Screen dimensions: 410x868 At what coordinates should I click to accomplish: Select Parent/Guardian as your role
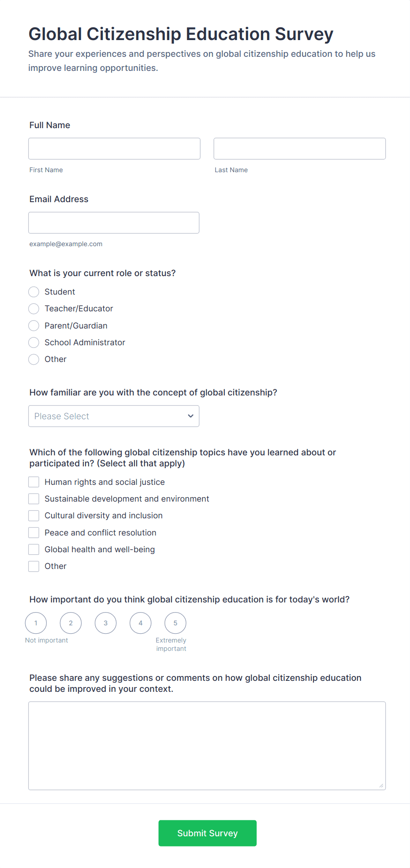pyautogui.click(x=34, y=326)
